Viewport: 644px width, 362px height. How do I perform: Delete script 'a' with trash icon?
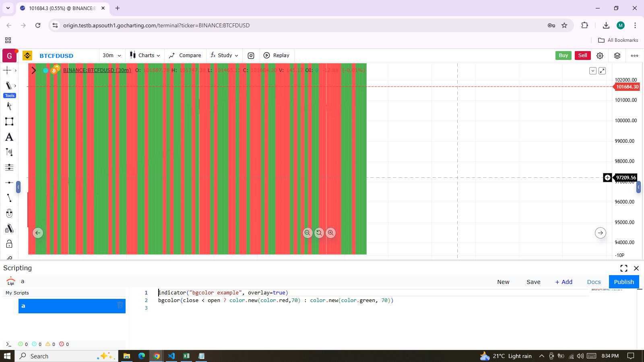point(120,305)
